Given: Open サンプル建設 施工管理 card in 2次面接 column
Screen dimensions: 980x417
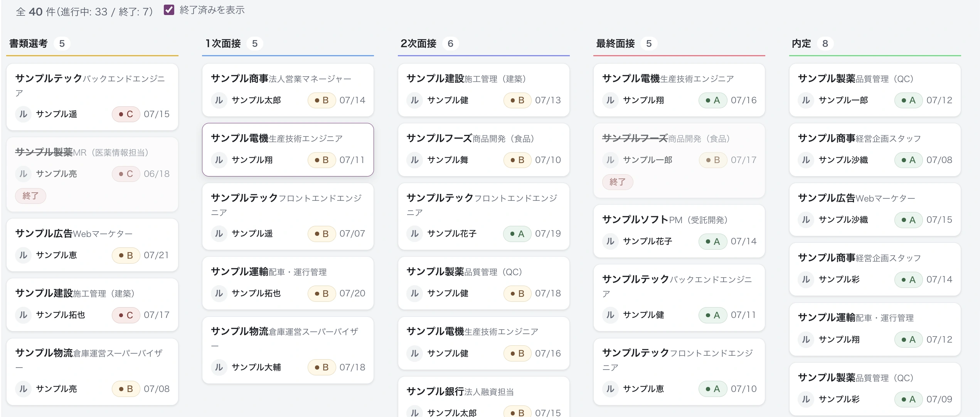Looking at the screenshot, I should pos(484,90).
